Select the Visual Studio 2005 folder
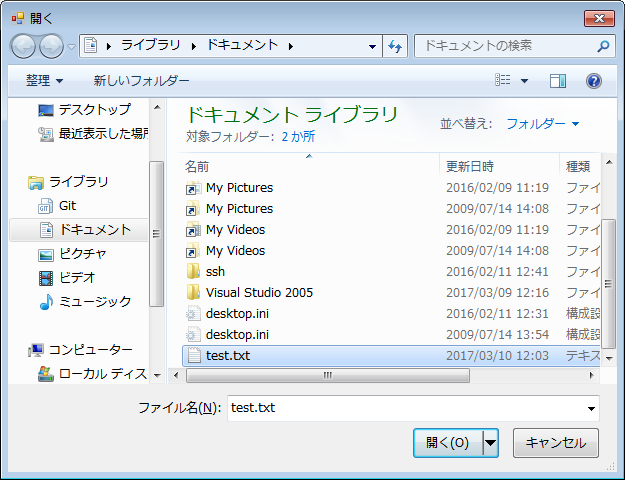 click(391, 293)
